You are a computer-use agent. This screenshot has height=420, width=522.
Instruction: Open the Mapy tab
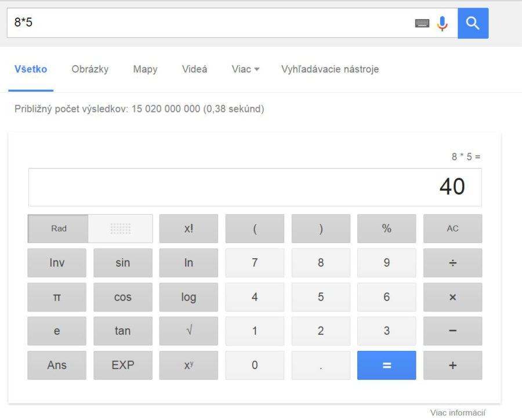tap(145, 69)
